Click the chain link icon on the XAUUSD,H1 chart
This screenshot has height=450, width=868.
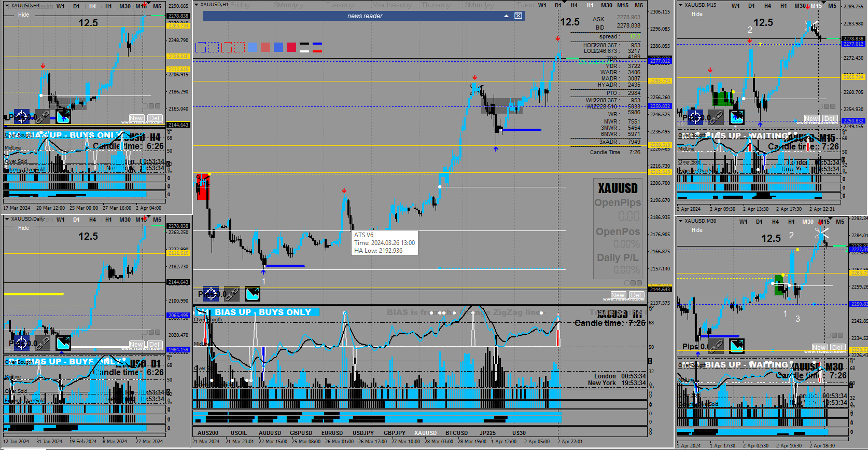click(231, 294)
